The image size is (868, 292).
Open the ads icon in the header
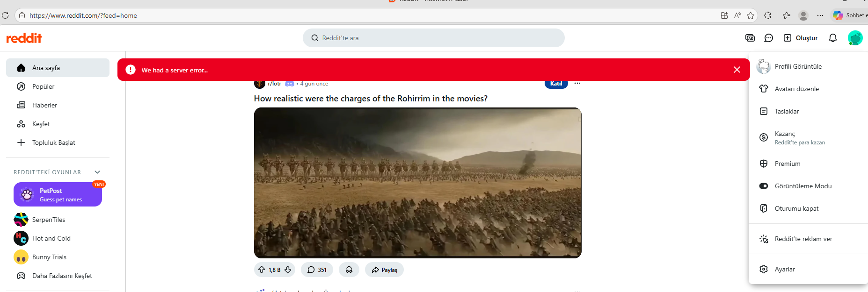click(x=750, y=38)
